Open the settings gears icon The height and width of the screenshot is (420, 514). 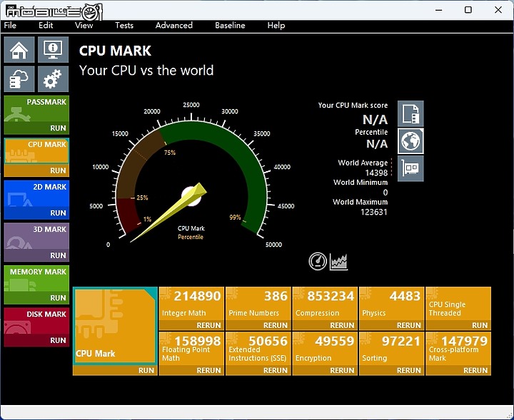(53, 79)
